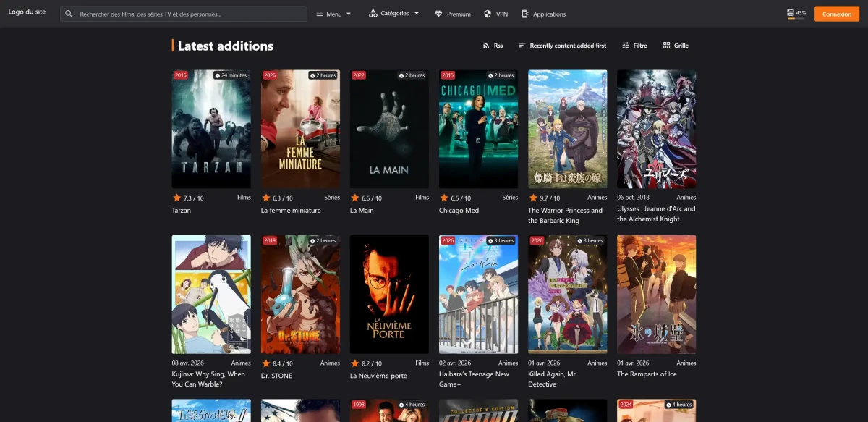The height and width of the screenshot is (422, 868).
Task: Click Animes label under Dr. STONE
Action: tap(330, 363)
